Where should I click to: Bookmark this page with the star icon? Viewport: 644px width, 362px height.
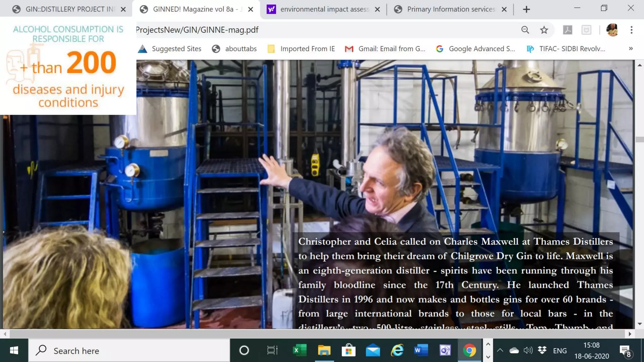point(544,30)
